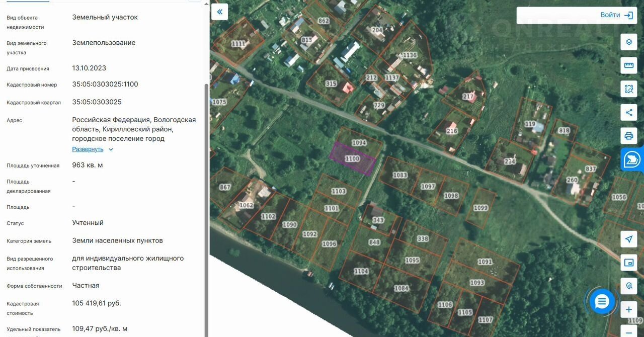Print the map with printer icon
644x337 pixels.
click(x=628, y=136)
